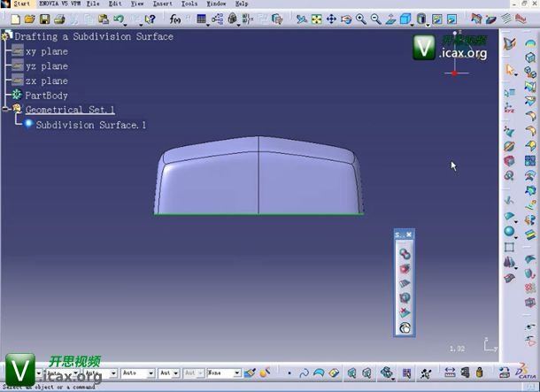540x392 pixels.
Task: Click the Formula f(x) icon
Action: [x=174, y=19]
